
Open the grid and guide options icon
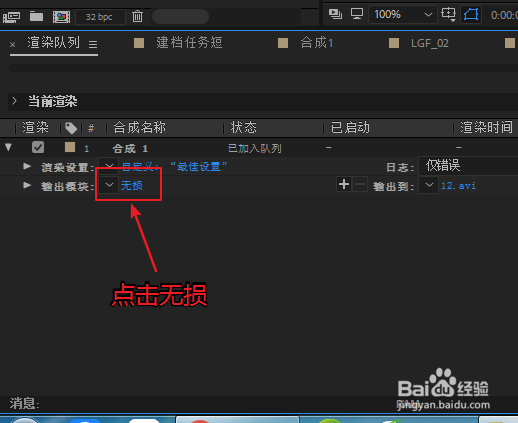click(448, 14)
